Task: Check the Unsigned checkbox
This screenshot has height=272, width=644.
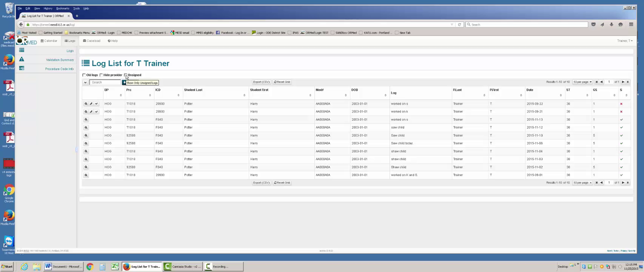Action: [x=126, y=75]
